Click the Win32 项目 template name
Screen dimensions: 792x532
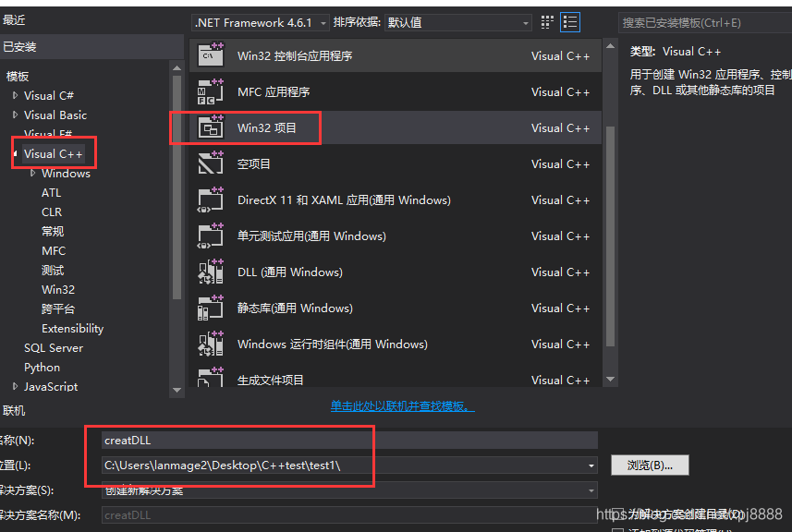click(267, 127)
